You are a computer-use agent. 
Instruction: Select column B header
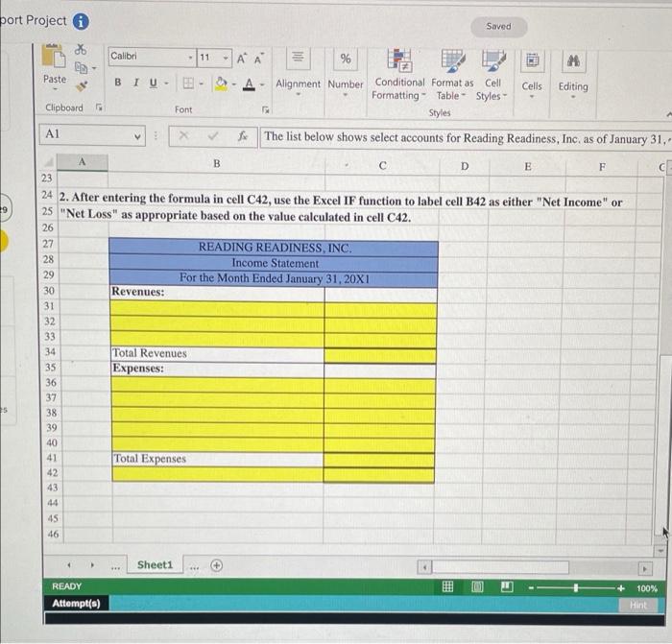pos(216,164)
